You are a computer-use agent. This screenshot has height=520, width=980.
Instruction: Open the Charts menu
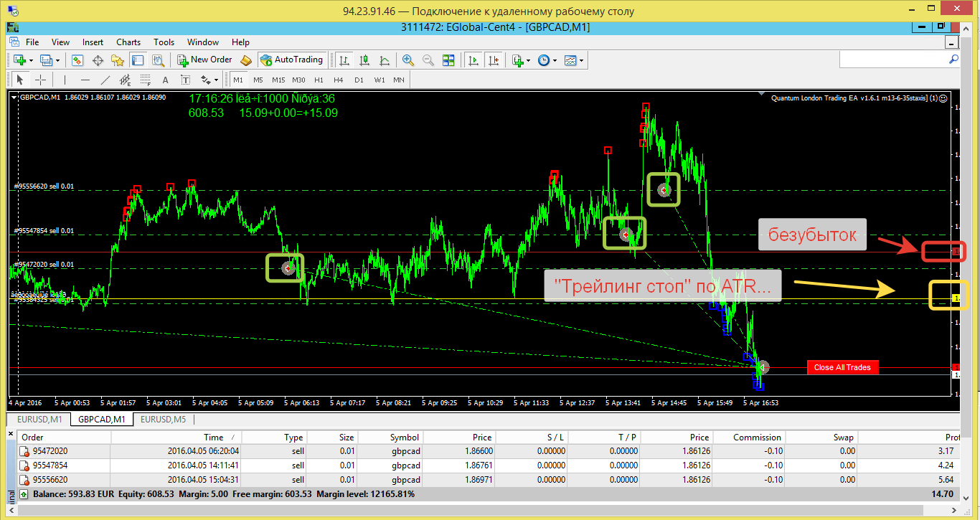128,42
